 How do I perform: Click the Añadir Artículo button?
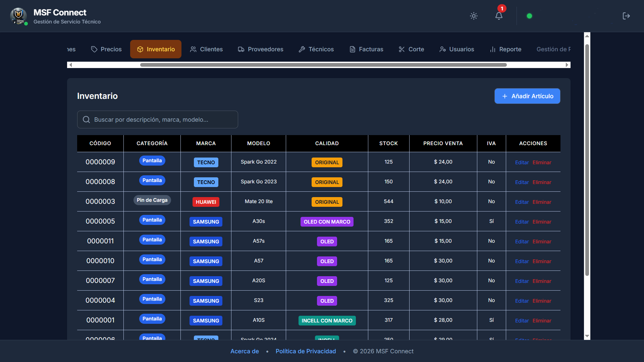tap(527, 96)
